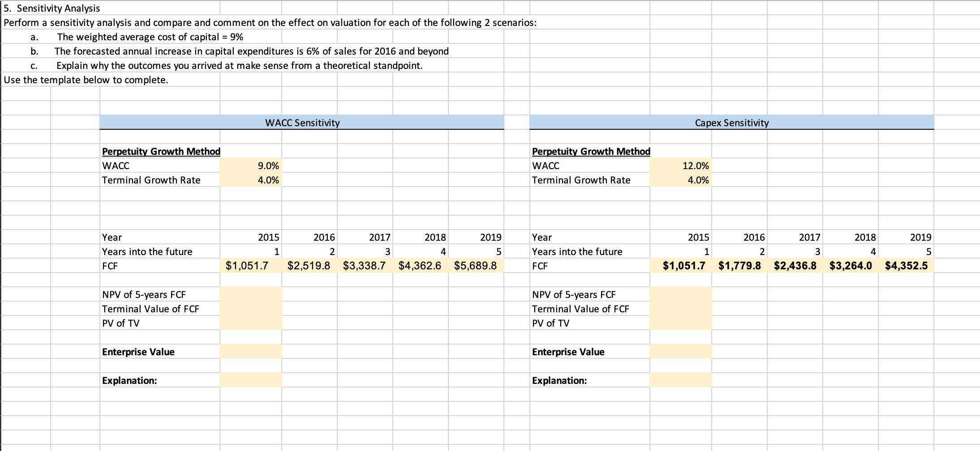
Task: Select the WACC 12.0% cell under Capex Sensitivity
Action: (680, 166)
